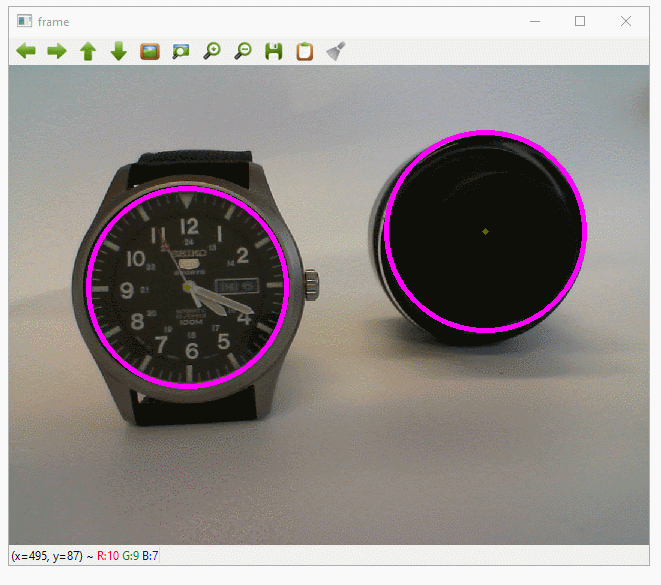Screen dimensions: 661x585
Task: Pan image down with green down arrow
Action: 119,51
